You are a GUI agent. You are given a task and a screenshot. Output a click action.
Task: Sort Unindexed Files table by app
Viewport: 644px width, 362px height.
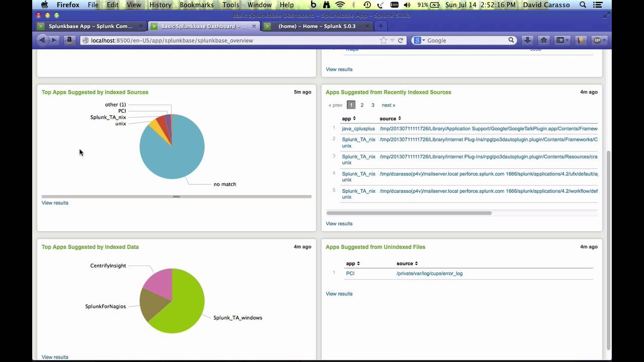[353, 263]
